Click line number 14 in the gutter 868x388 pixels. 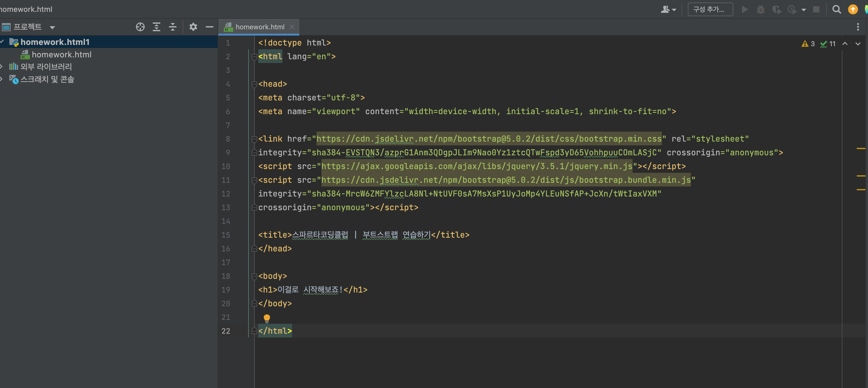tap(226, 221)
